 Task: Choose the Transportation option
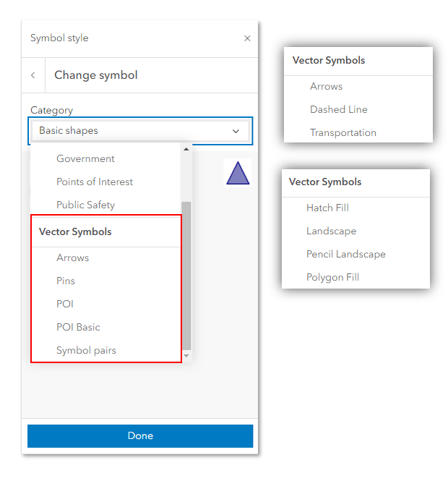pyautogui.click(x=343, y=132)
